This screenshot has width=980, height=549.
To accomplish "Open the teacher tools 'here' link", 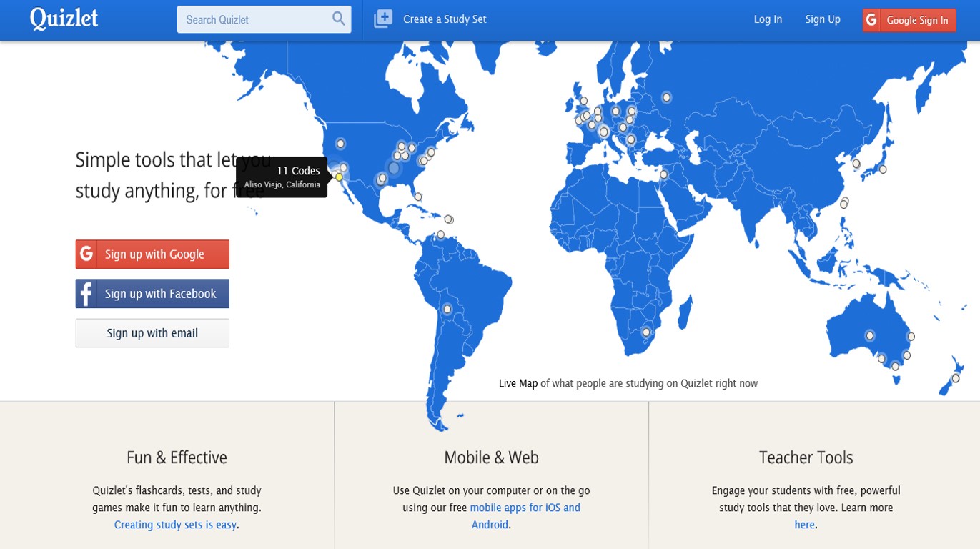I will click(804, 525).
